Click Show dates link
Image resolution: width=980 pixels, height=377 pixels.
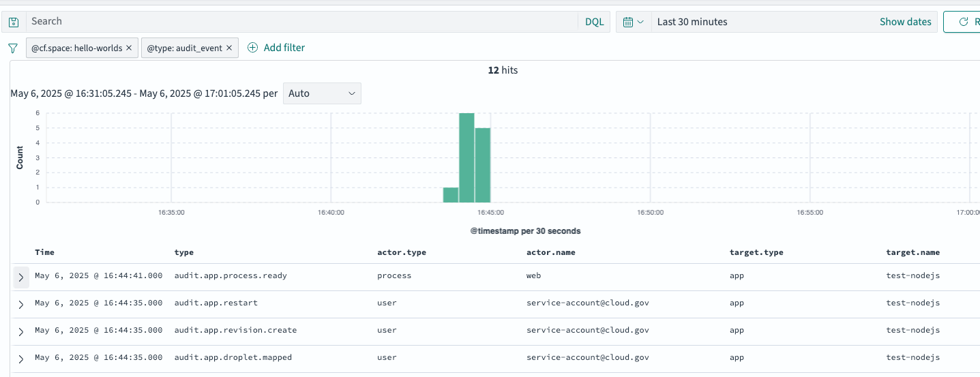pos(905,22)
